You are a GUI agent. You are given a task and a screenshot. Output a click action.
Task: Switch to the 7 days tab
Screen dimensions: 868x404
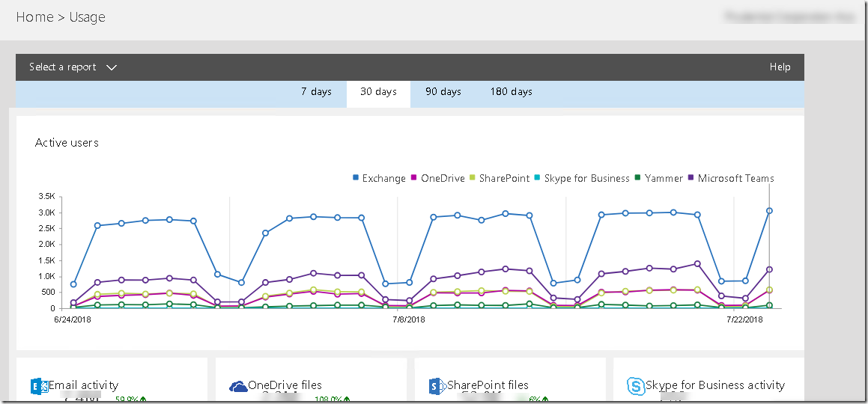click(x=316, y=92)
